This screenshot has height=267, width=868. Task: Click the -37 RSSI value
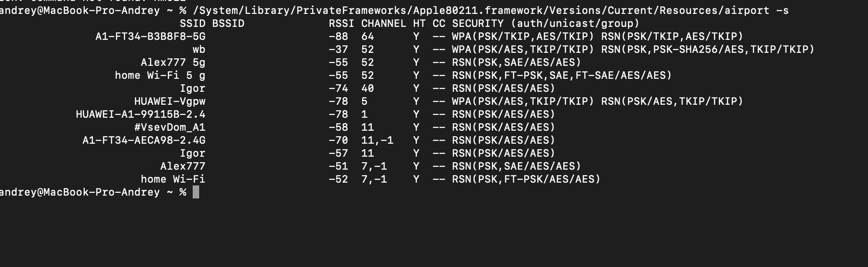click(339, 50)
